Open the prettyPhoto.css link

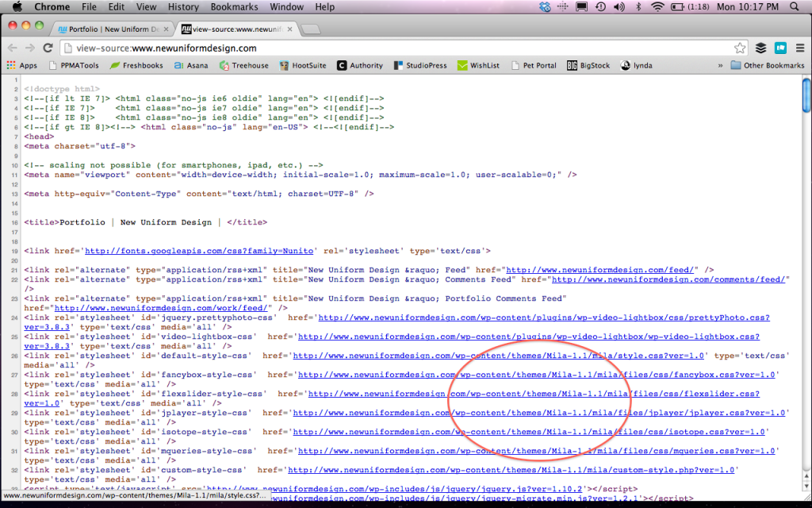[544, 317]
